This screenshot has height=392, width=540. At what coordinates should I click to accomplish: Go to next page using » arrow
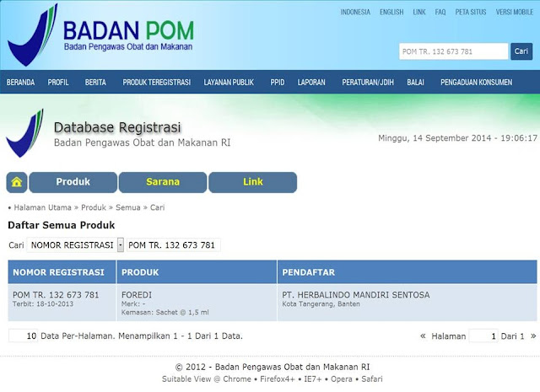click(x=533, y=336)
